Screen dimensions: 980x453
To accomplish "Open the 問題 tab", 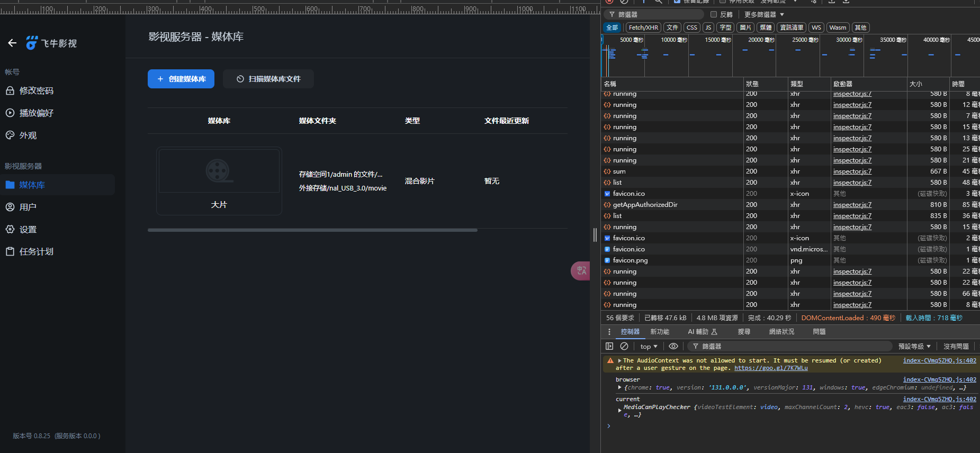I will point(819,332).
